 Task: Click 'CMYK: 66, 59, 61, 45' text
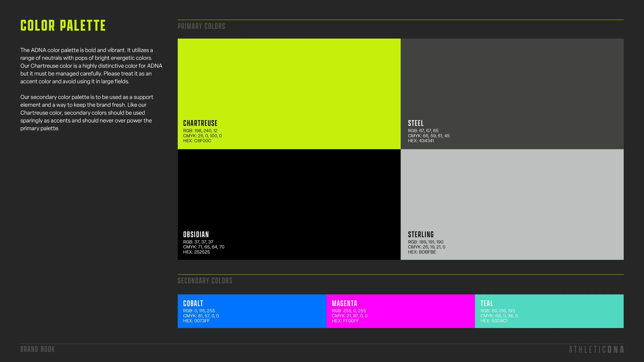click(x=429, y=136)
